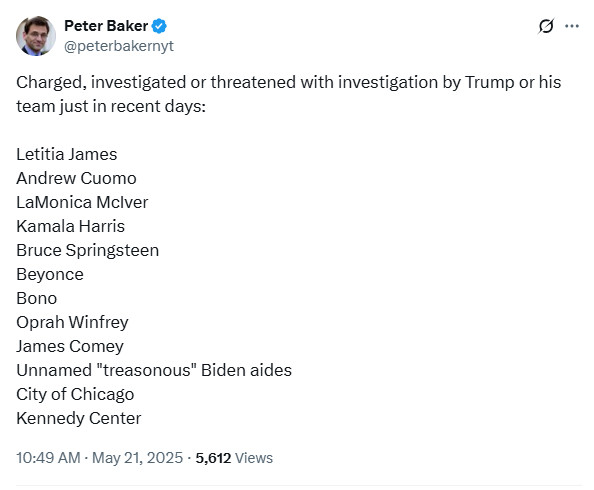Image resolution: width=594 pixels, height=490 pixels.
Task: Open Peter Baker's profile picture
Action: tap(36, 36)
